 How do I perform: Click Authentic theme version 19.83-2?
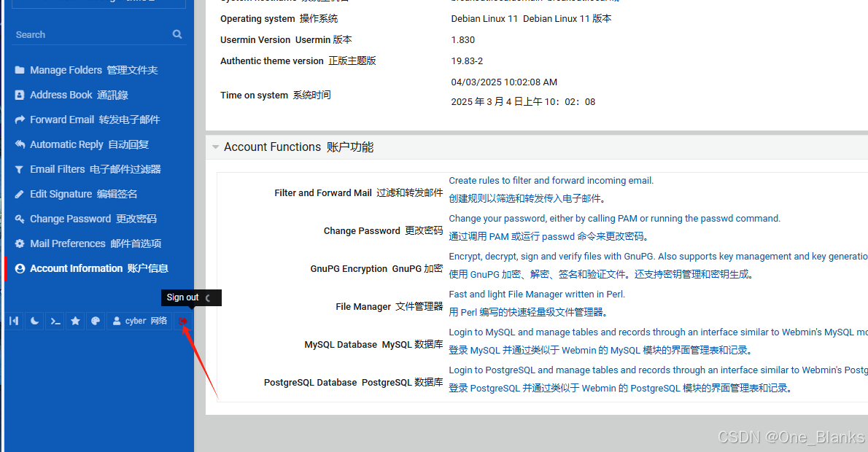click(x=467, y=61)
